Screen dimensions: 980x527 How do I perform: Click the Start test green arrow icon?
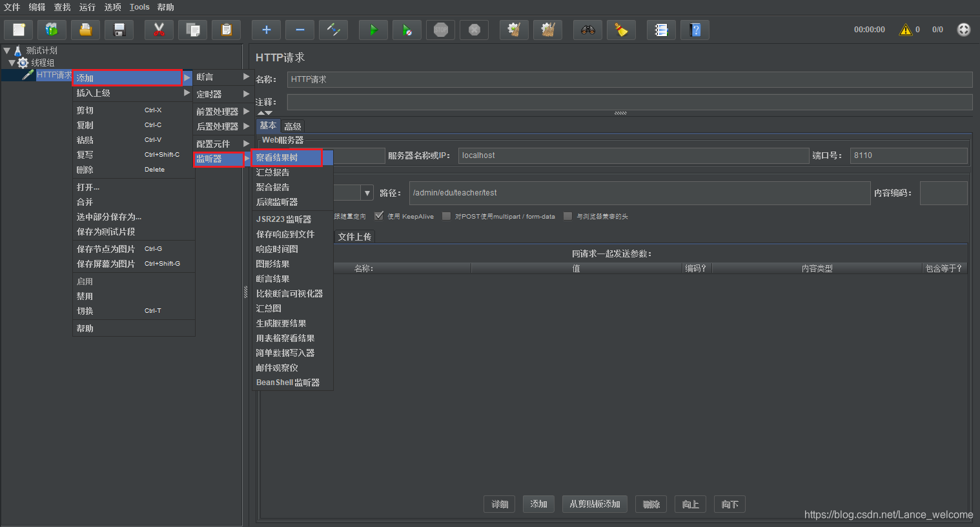coord(373,29)
